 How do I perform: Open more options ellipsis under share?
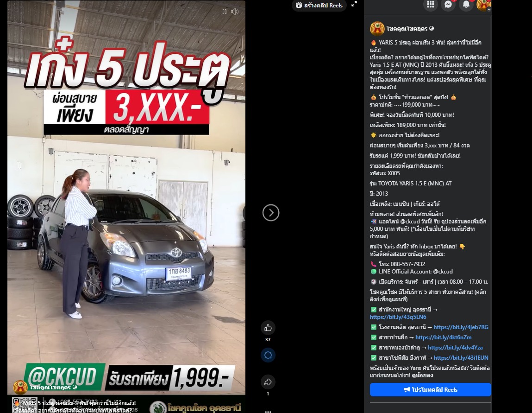(x=268, y=411)
